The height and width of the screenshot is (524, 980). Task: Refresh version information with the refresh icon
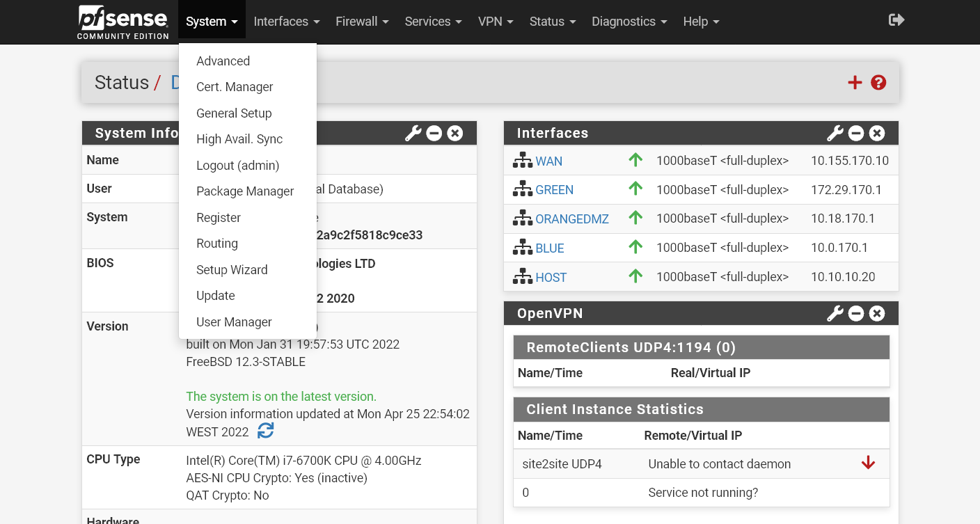(x=266, y=431)
